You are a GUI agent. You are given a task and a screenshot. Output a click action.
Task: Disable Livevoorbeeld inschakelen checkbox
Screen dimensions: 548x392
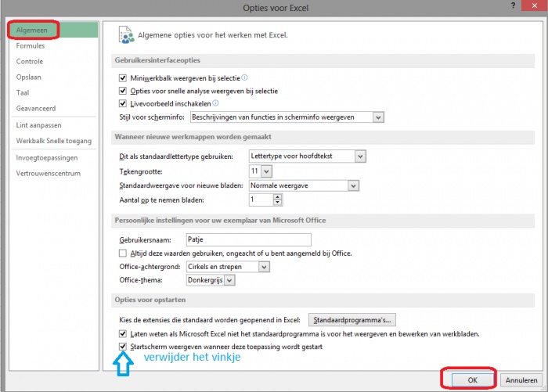(123, 103)
